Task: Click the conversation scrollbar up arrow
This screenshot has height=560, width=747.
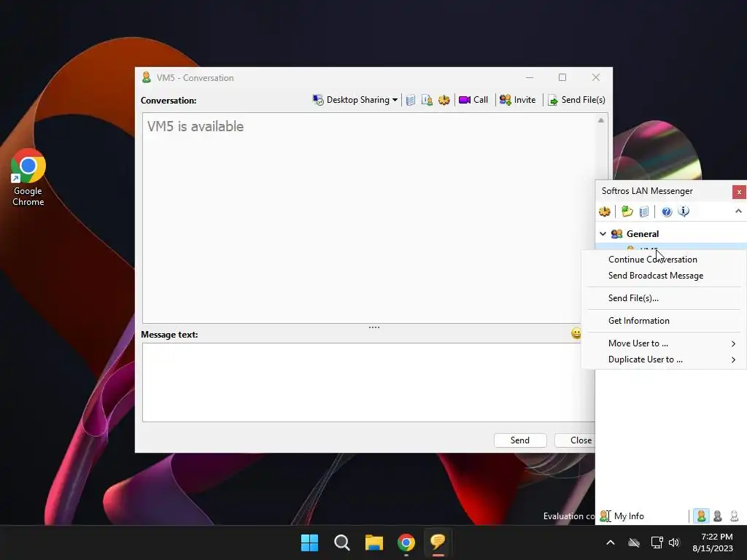Action: point(601,120)
